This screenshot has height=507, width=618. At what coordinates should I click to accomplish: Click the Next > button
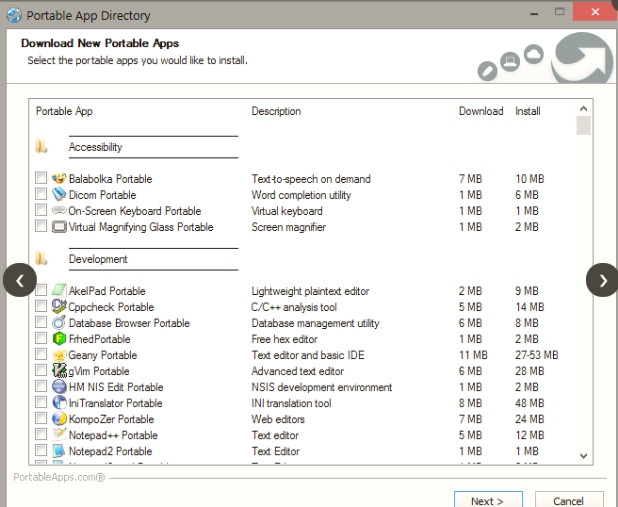click(x=488, y=500)
